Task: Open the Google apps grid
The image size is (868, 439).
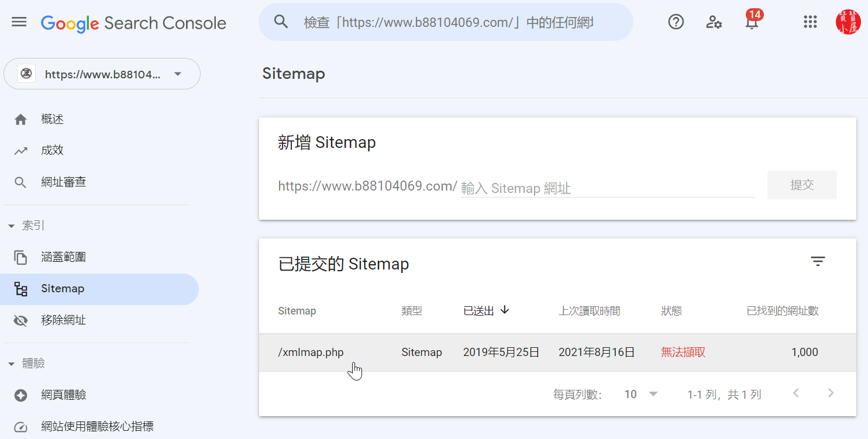Action: click(x=810, y=22)
